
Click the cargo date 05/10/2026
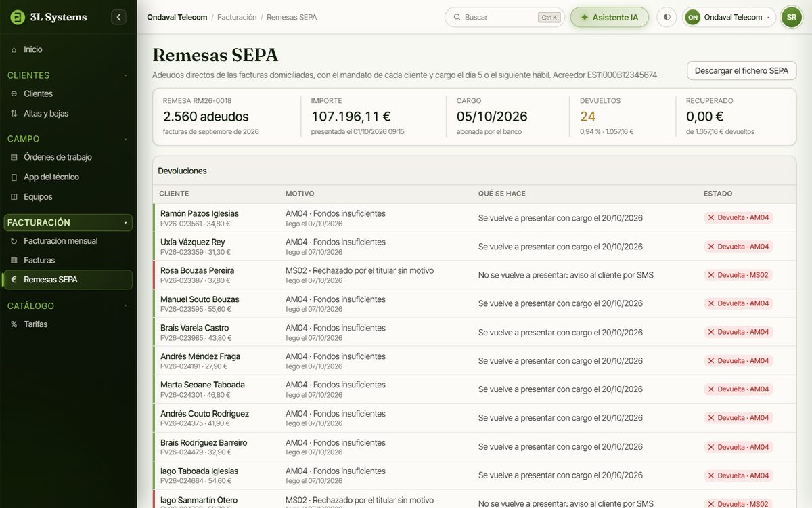coord(492,117)
